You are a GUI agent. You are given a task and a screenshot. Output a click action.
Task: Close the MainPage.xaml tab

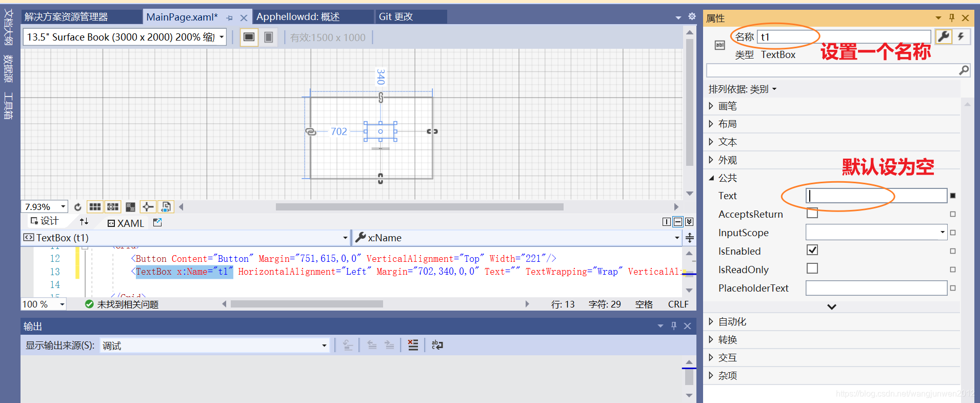click(244, 18)
